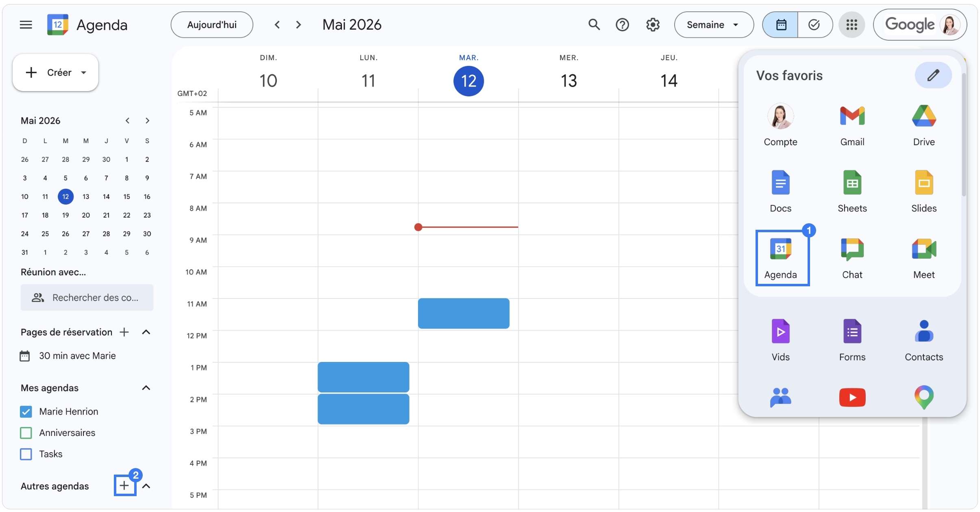The width and height of the screenshot is (980, 512).
Task: Click the apps panel scrollbar
Action: 963,134
